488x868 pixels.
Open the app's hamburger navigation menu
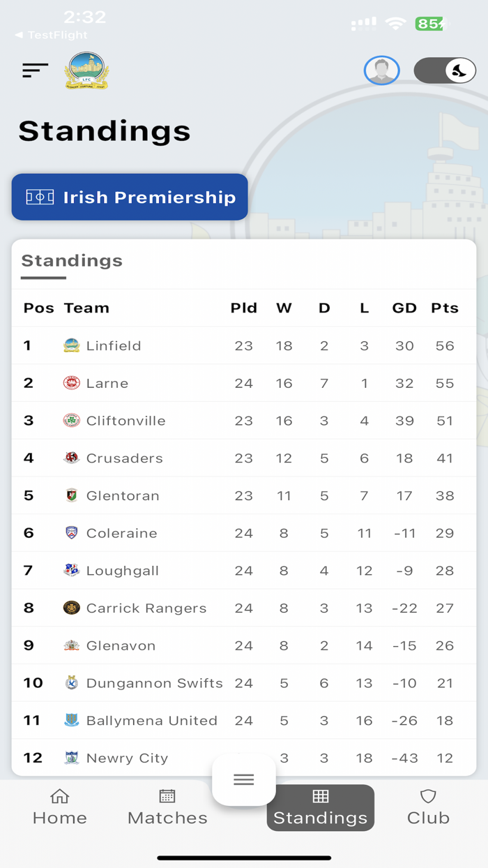(35, 70)
